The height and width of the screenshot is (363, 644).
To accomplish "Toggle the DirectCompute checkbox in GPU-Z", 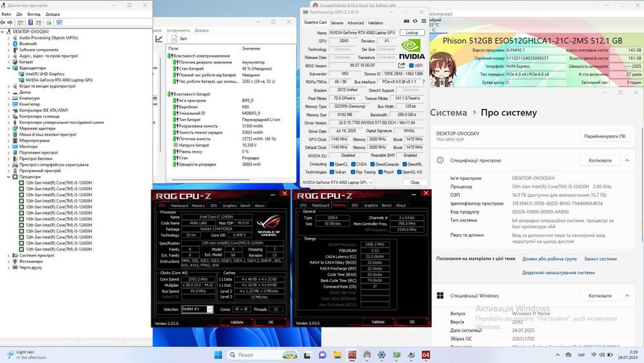I will point(372,164).
